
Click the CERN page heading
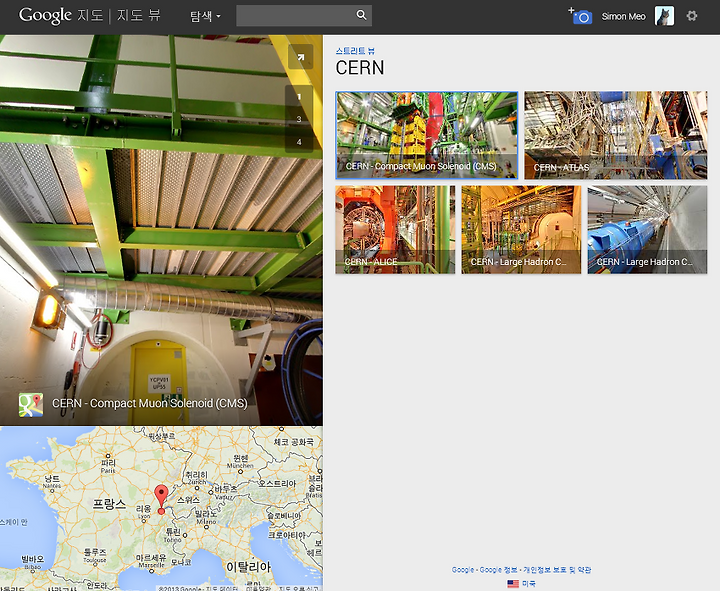(x=360, y=68)
